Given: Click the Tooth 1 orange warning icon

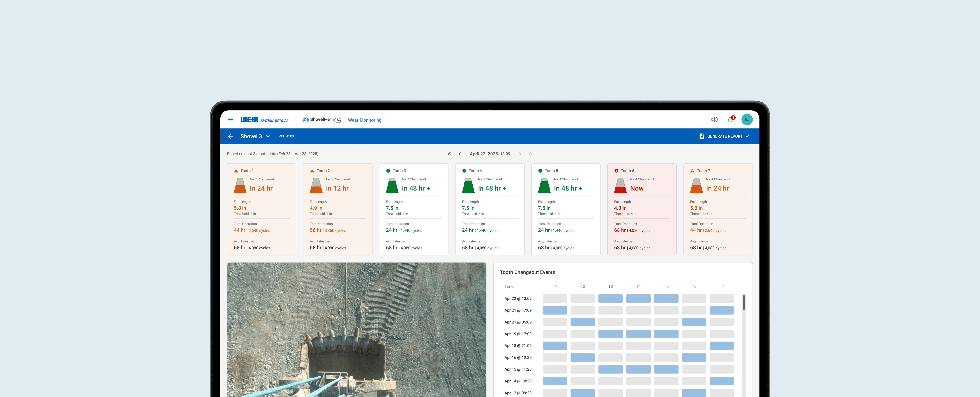Looking at the screenshot, I should (x=236, y=171).
